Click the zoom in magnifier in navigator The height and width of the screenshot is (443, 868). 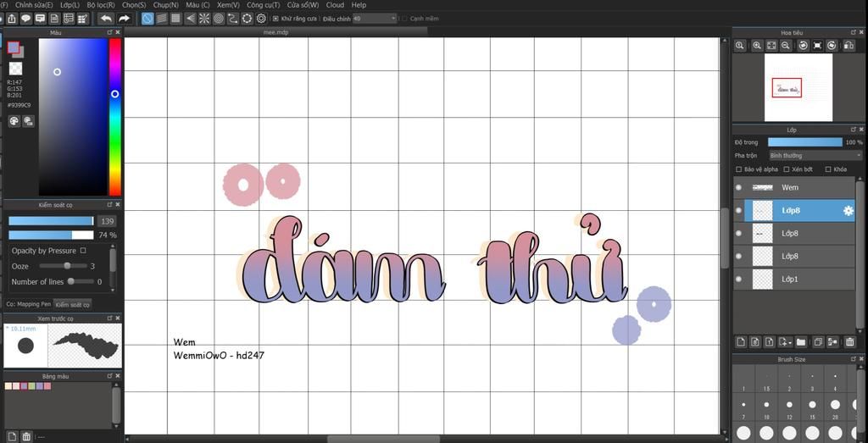click(x=757, y=46)
